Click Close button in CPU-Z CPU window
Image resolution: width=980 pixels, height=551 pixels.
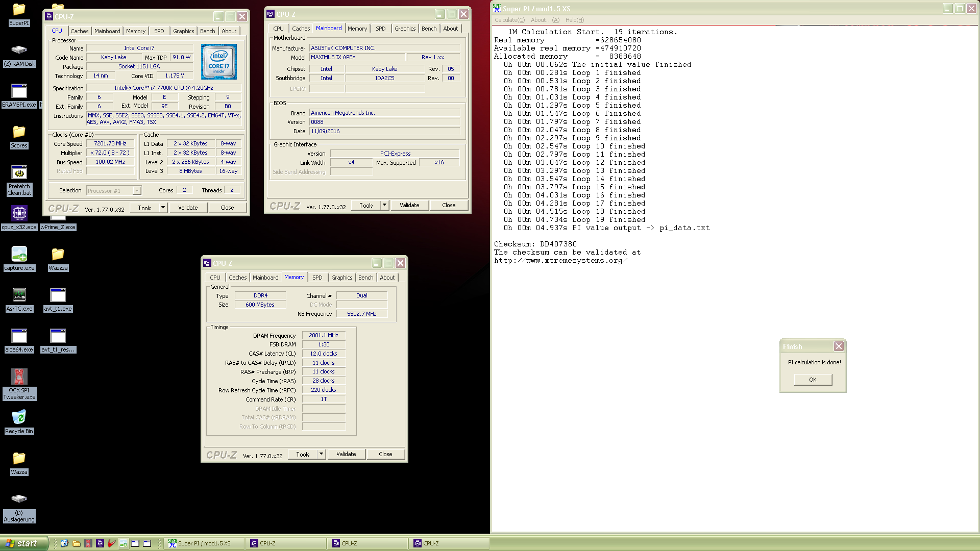[227, 208]
